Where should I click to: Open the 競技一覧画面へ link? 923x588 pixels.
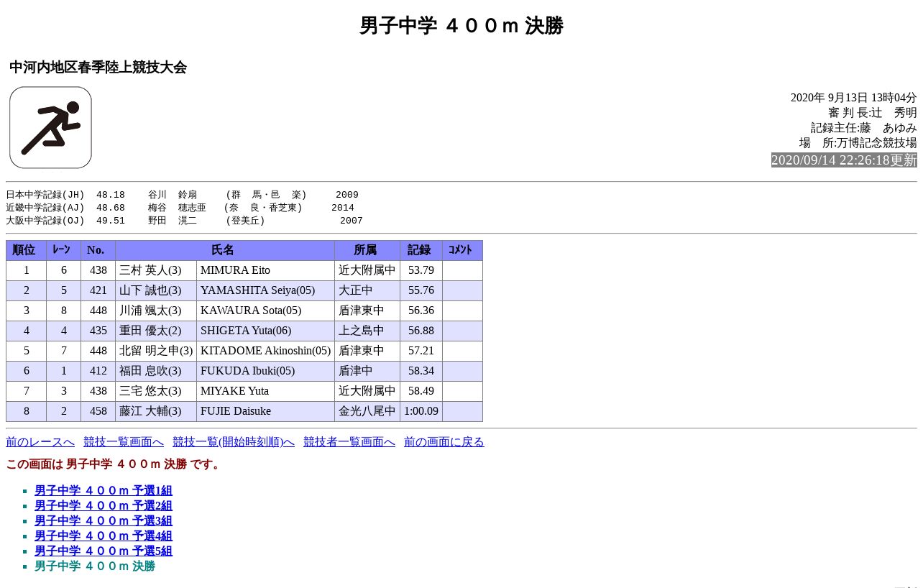point(124,442)
